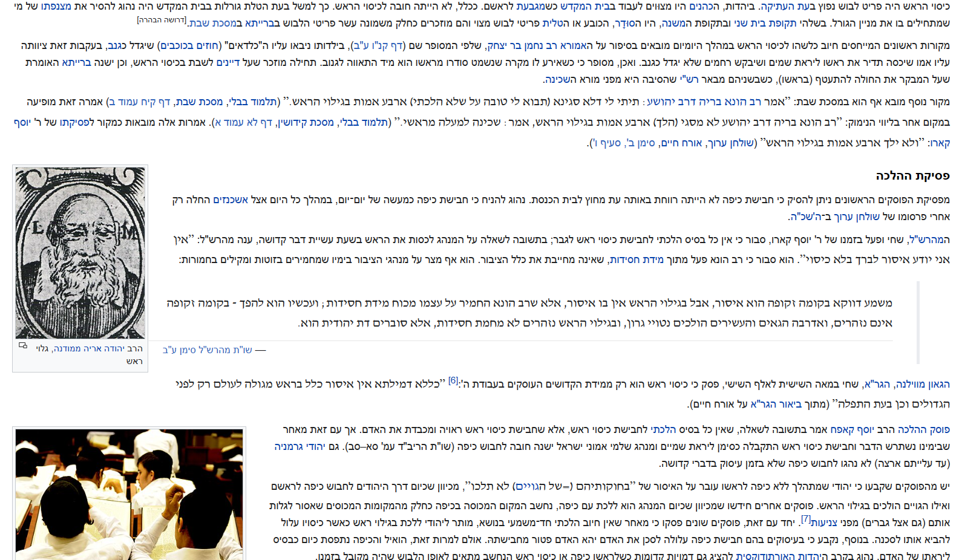Follow the שולחן ערוך link in the halacha section
This screenshot has width=959, height=560.
pyautogui.click(x=856, y=217)
